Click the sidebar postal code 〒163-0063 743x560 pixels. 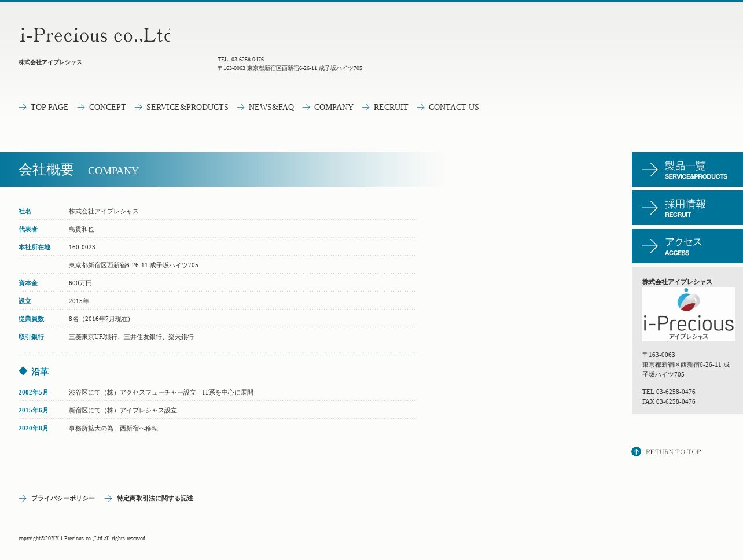[659, 355]
